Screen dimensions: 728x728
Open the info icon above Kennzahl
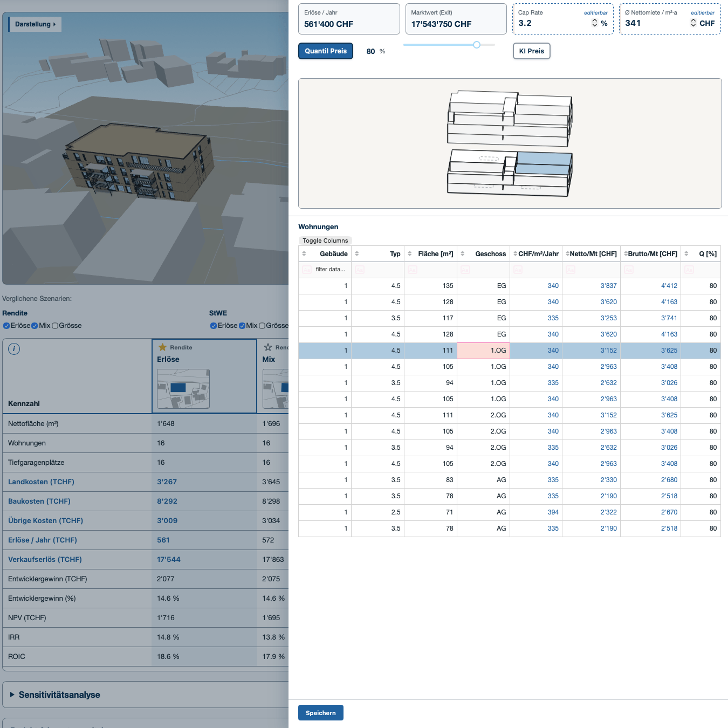(14, 349)
